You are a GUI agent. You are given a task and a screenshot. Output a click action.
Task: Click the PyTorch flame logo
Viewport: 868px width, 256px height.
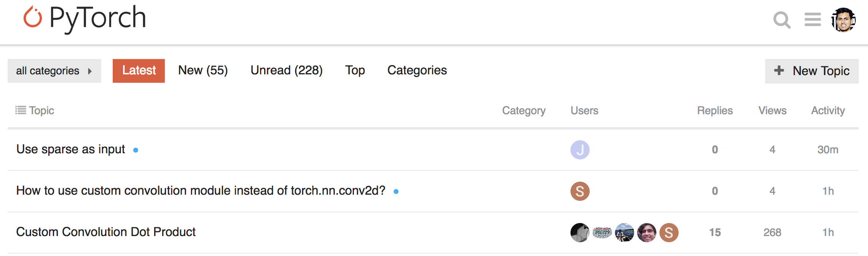point(33,17)
